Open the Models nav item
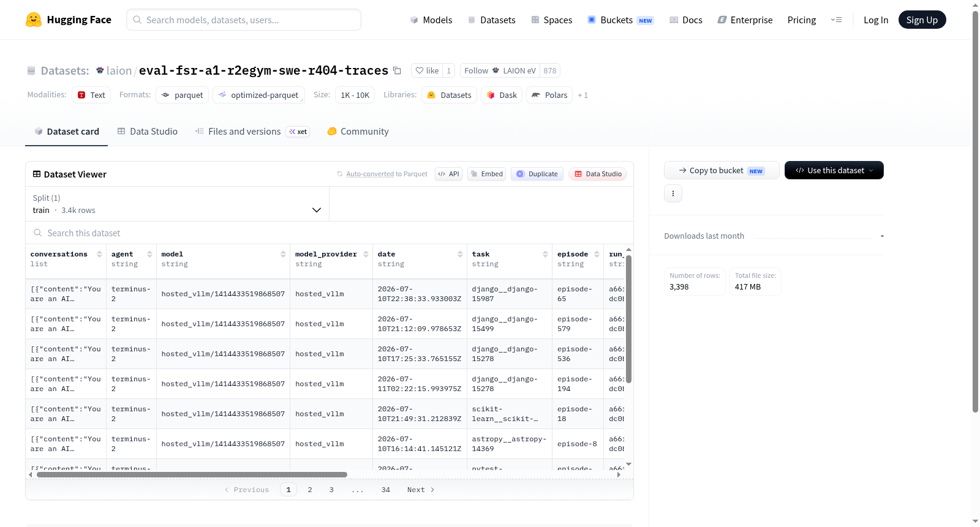This screenshot has height=527, width=980. tap(431, 20)
